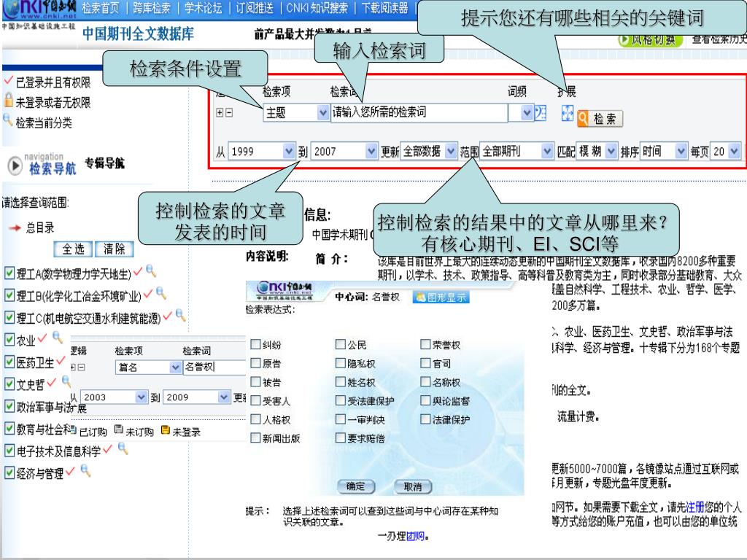Click magnifier icon beside 理工B category
Viewport: 747px width, 560px height.
tap(161, 293)
